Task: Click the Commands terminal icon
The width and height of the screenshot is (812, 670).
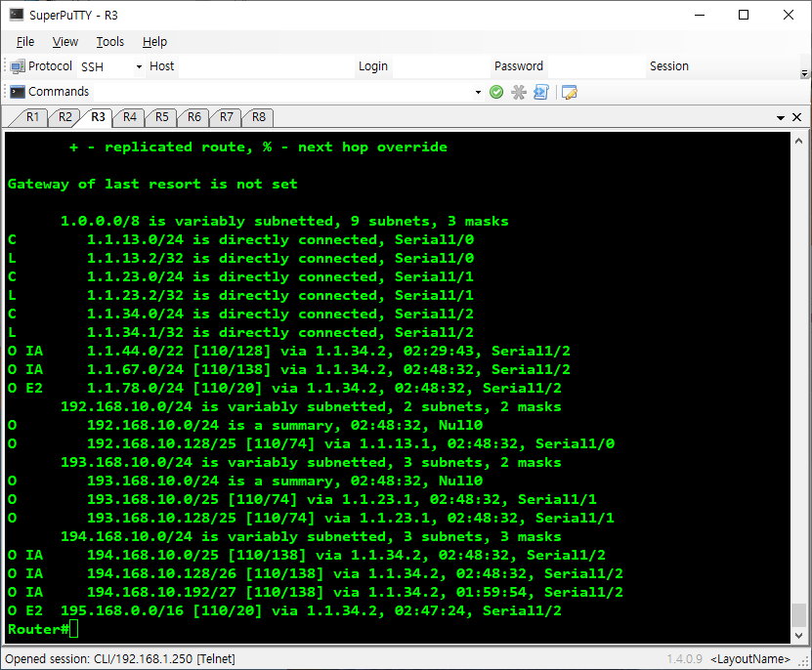Action: click(18, 92)
